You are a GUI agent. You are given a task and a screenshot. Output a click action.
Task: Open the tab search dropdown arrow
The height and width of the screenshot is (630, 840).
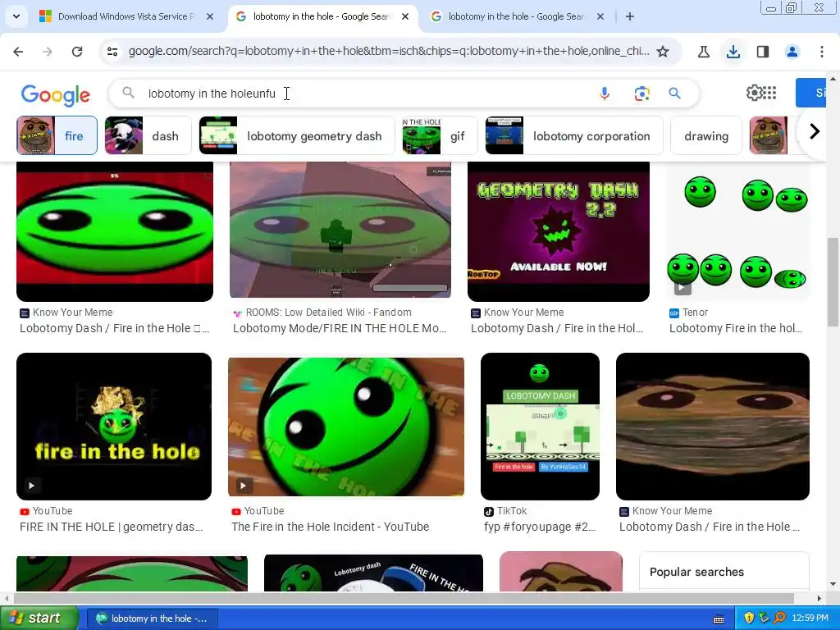16,16
